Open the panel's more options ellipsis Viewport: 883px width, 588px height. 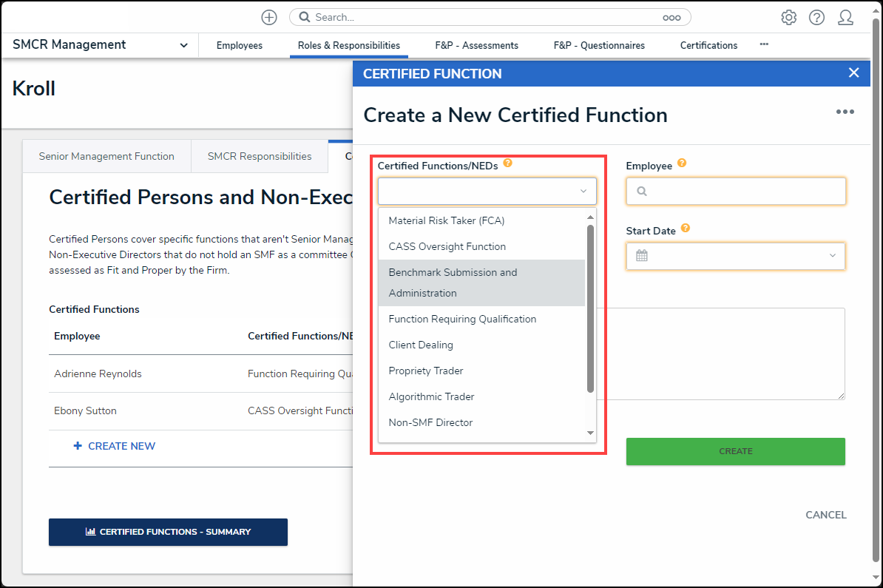pos(845,112)
